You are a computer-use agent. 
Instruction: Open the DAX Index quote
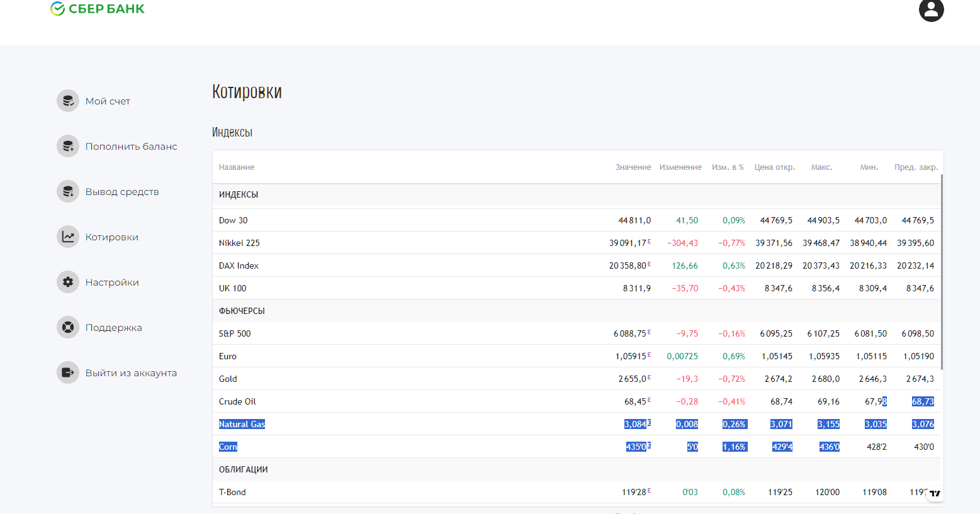point(577,265)
